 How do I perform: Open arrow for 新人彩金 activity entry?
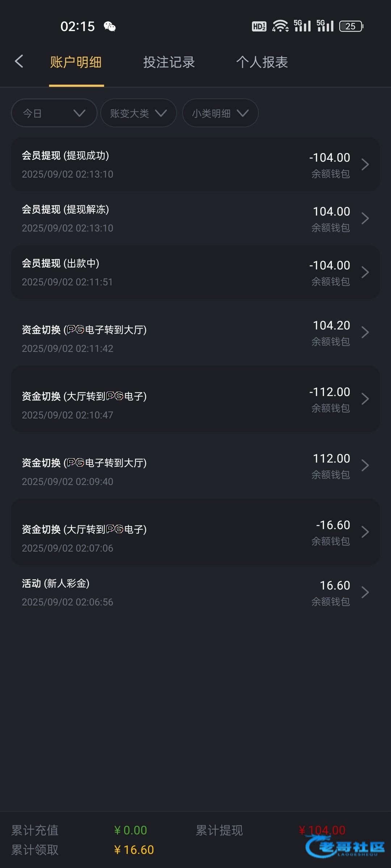[x=365, y=592]
